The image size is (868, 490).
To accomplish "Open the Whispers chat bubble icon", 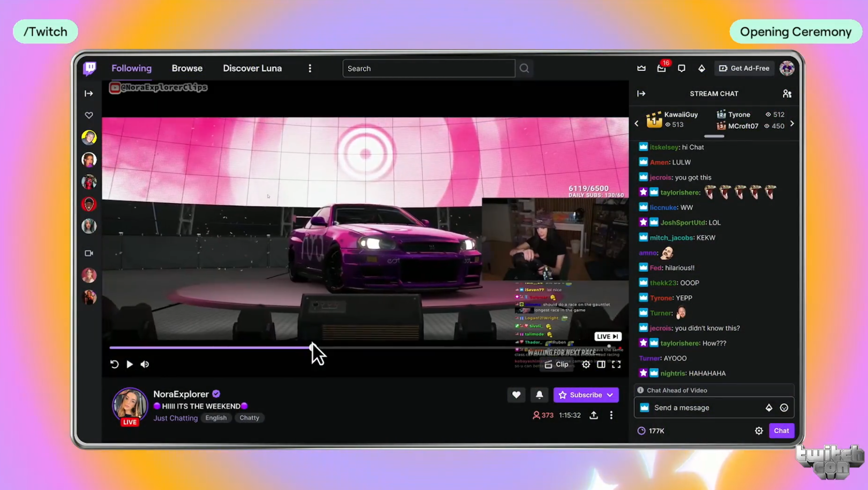I will click(681, 68).
